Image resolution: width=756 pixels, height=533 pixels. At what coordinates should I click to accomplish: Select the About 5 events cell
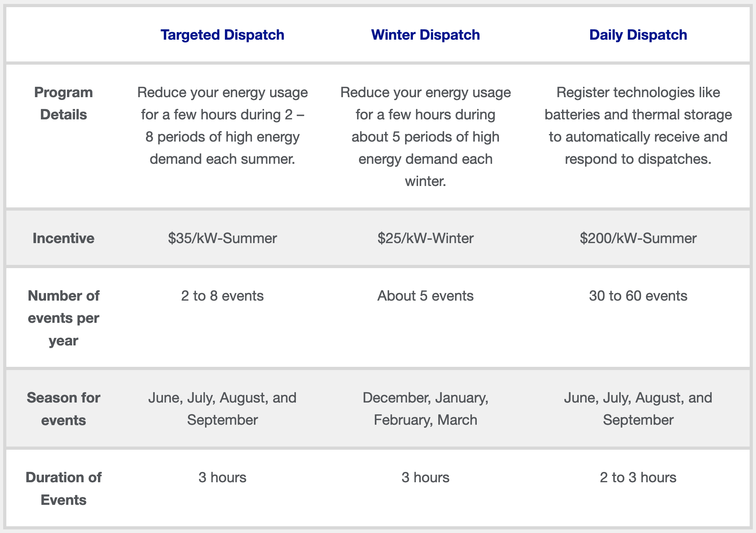coord(425,296)
